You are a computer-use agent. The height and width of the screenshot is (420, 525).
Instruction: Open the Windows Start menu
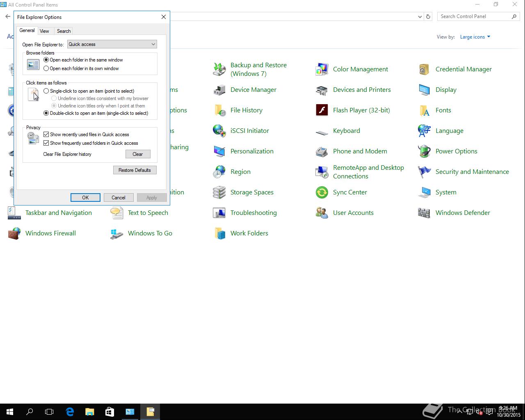(x=10, y=412)
